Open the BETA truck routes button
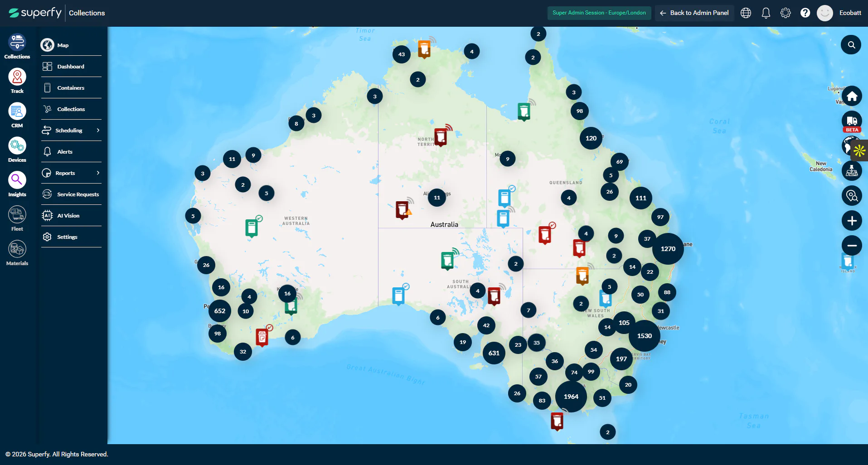868x465 pixels. coord(852,121)
